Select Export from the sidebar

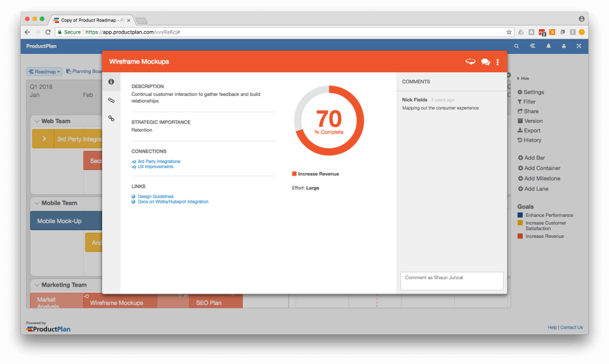[x=532, y=131]
